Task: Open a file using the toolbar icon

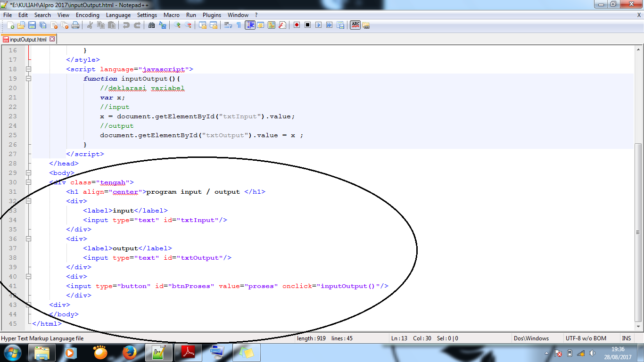Action: click(22, 25)
